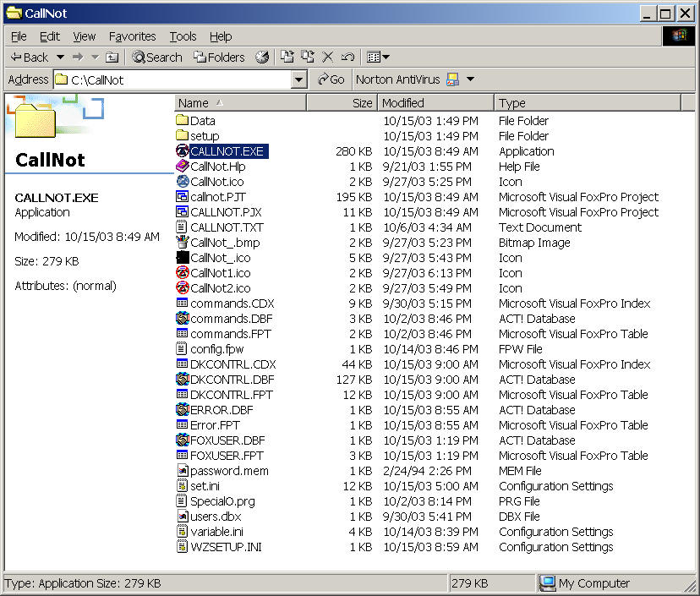Select the ERROR.DBF file name
Screen dimensions: 700x596
pos(221,410)
